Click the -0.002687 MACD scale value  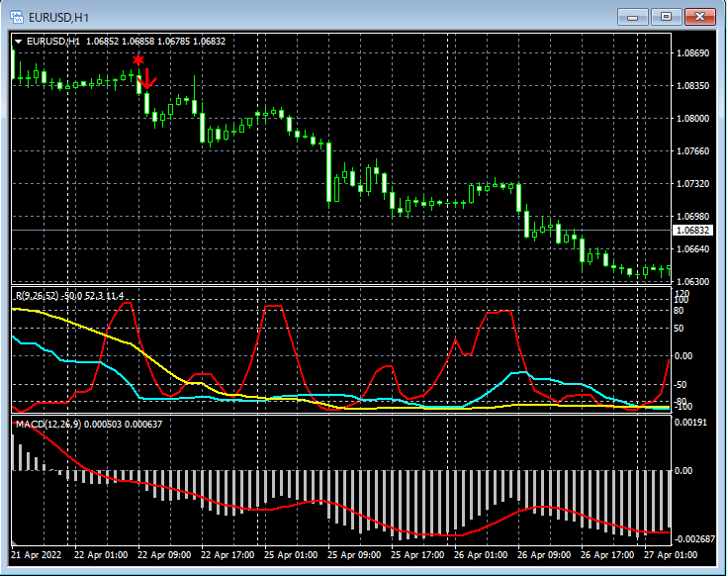[x=694, y=538]
